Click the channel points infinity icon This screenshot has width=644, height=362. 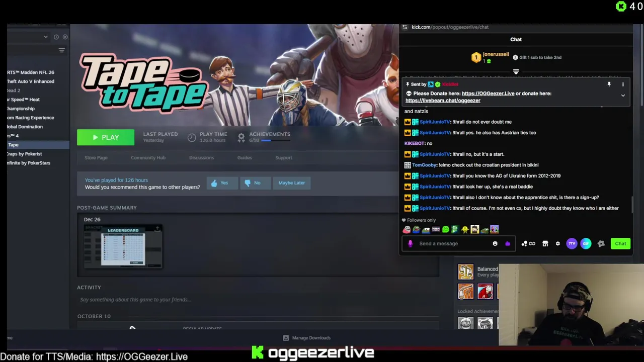(x=528, y=244)
